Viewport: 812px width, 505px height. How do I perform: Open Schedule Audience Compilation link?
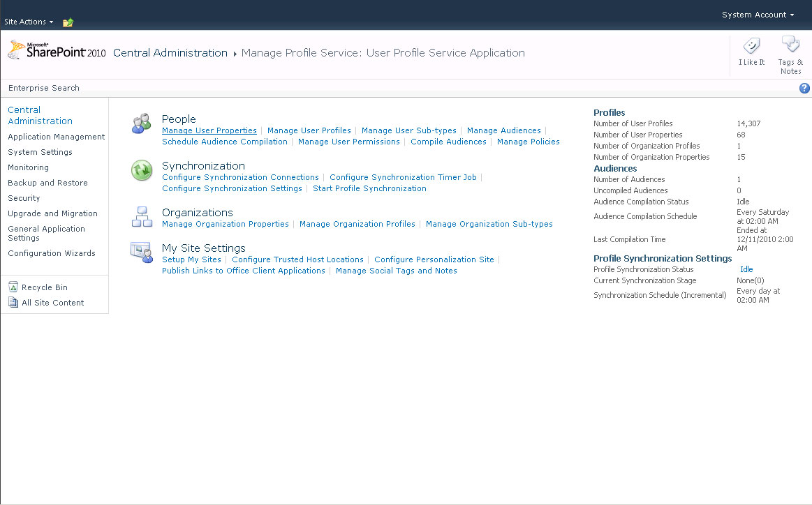coord(225,142)
